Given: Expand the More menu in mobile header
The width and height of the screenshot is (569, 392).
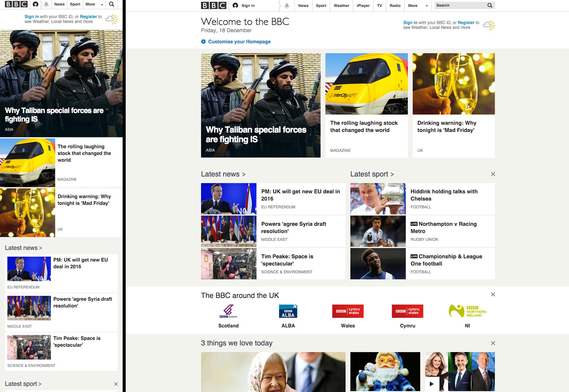Looking at the screenshot, I should point(94,4).
